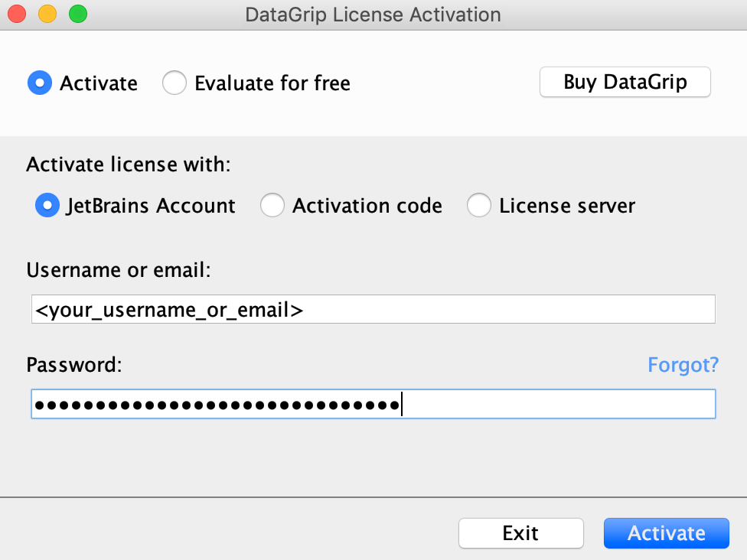Select JetBrains Account activation method
Viewport: 747px width, 560px height.
pyautogui.click(x=47, y=205)
